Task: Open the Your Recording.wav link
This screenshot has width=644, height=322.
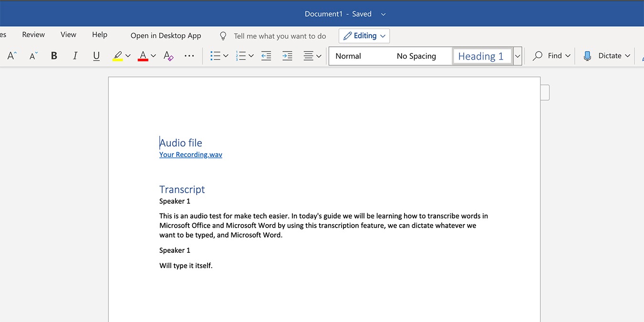Action: pyautogui.click(x=190, y=154)
